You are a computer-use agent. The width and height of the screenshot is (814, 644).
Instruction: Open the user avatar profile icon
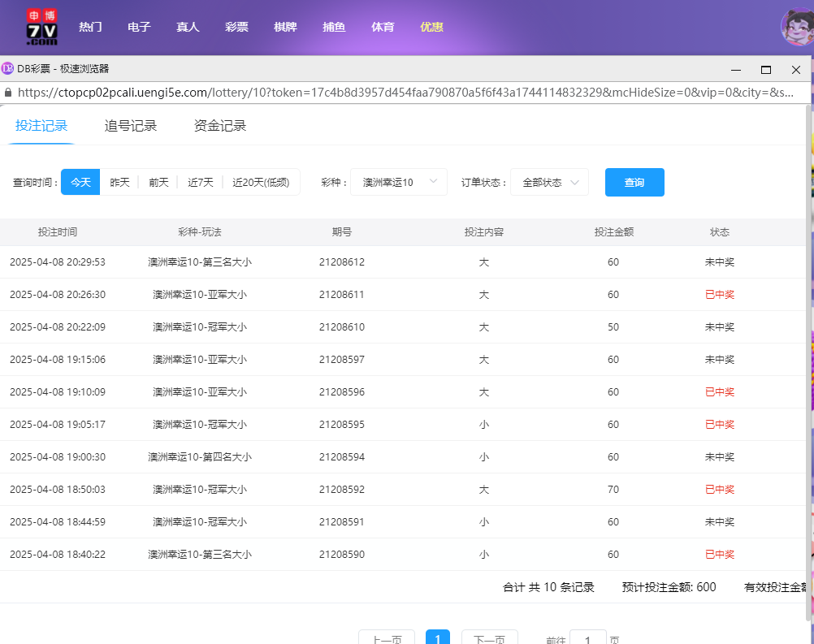coord(796,27)
